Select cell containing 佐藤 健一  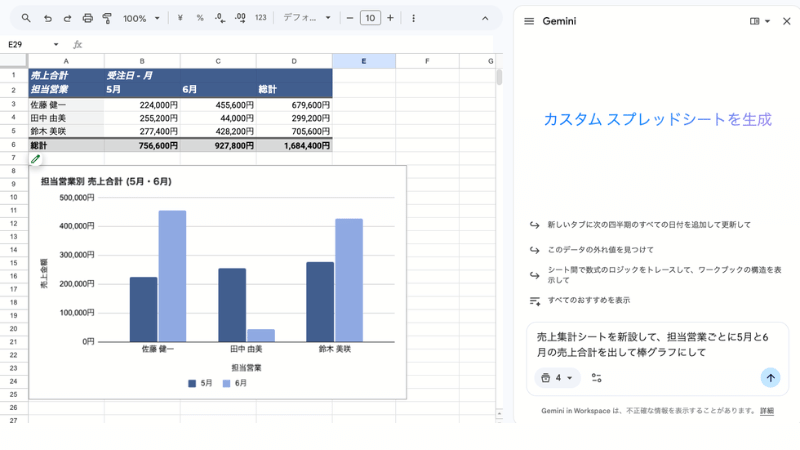coord(66,105)
